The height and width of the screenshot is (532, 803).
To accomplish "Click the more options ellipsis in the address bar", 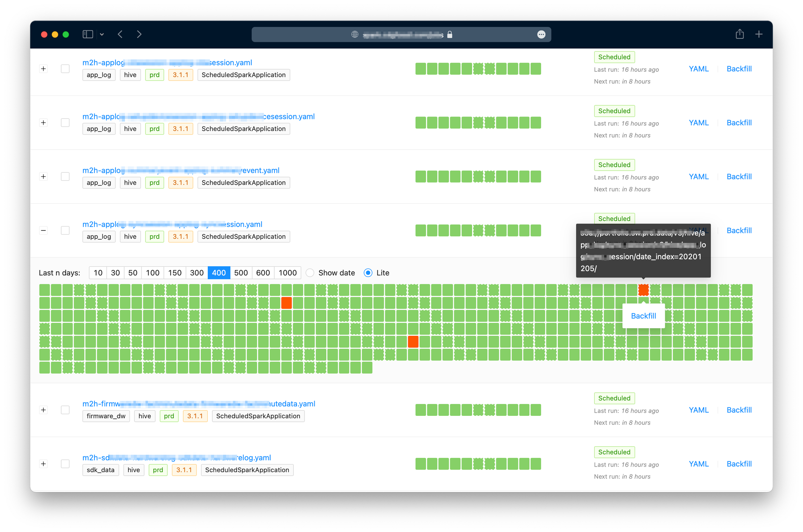I will pos(541,34).
